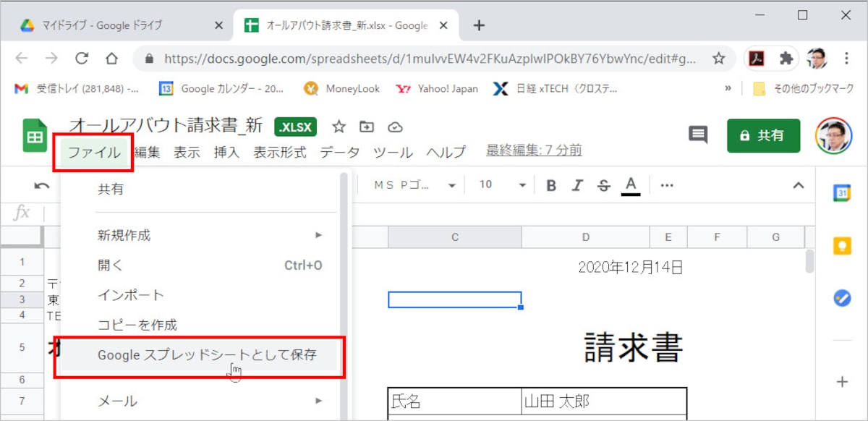Open the データ menu
Image resolution: width=868 pixels, height=421 pixels.
click(340, 152)
